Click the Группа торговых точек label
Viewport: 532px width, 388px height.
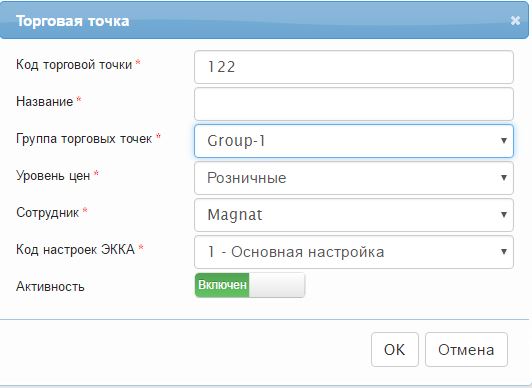click(x=84, y=139)
